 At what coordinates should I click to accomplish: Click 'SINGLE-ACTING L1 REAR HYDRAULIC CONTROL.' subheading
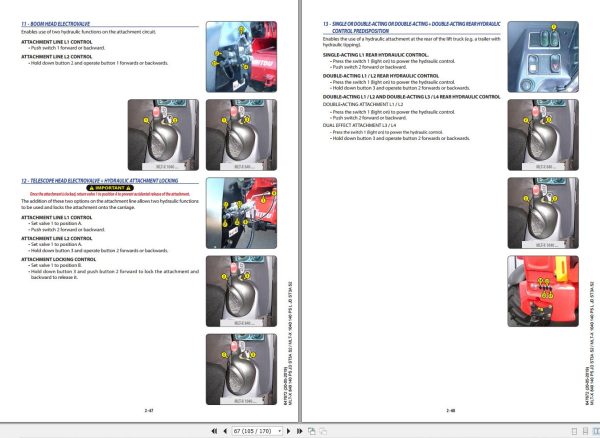375,55
